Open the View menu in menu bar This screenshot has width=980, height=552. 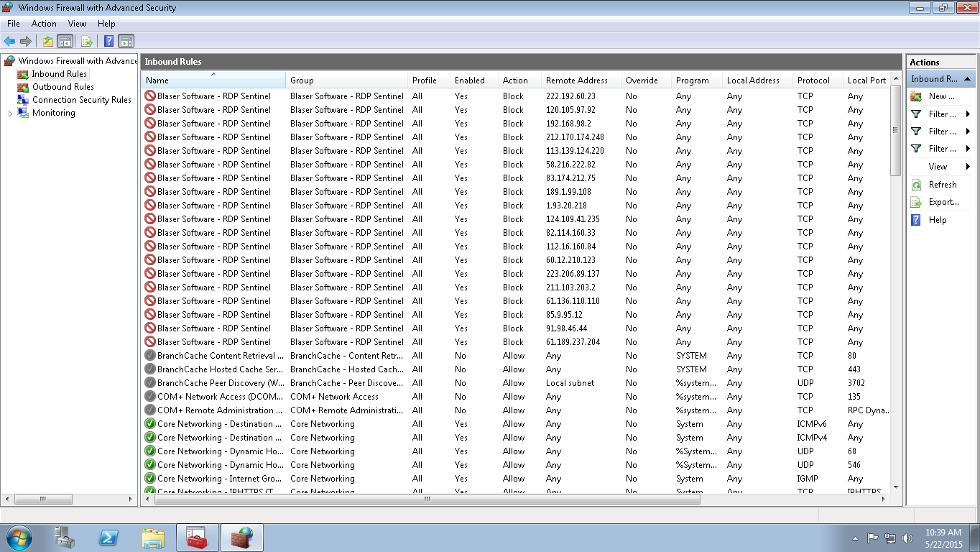(x=77, y=24)
